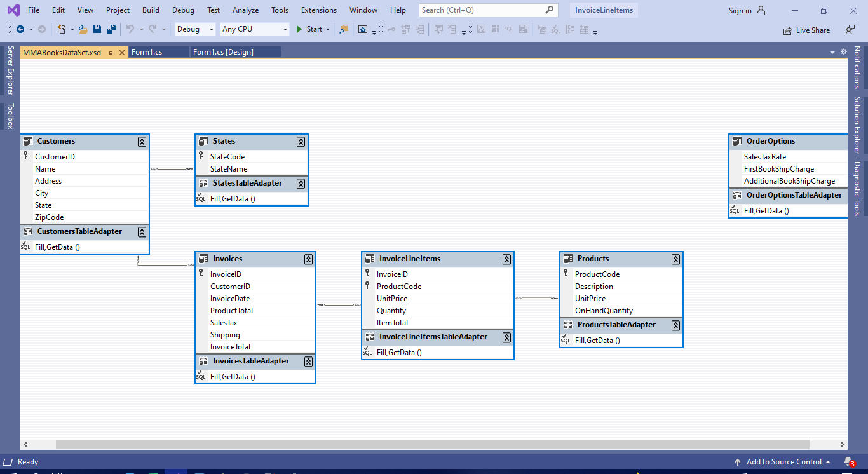Open the active documents list dropdown arrow

832,52
